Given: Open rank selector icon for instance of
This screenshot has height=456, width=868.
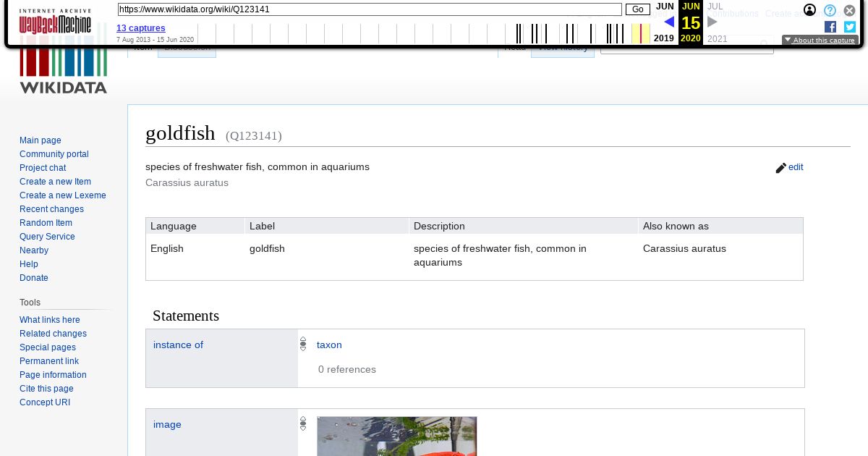Looking at the screenshot, I should 303,345.
